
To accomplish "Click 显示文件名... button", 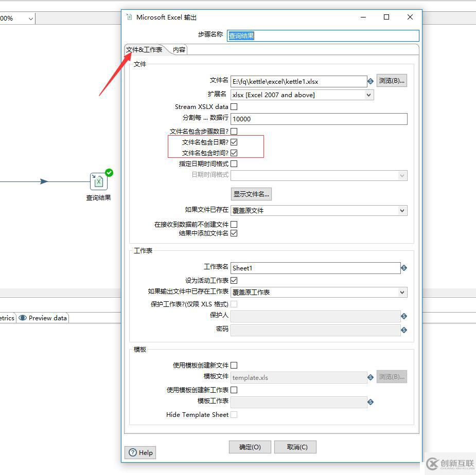I will point(251,194).
